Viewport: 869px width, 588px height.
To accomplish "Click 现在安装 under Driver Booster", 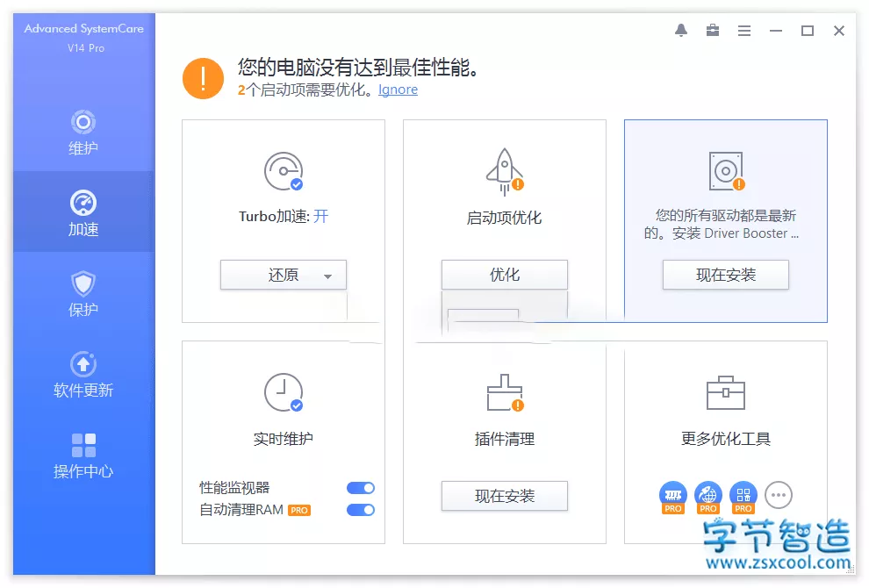I will [x=725, y=275].
